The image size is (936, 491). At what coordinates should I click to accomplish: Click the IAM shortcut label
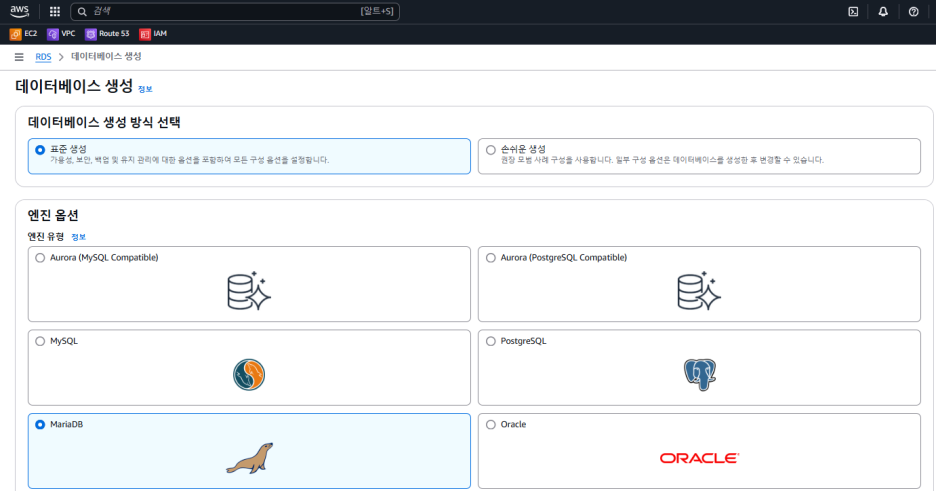[x=160, y=33]
